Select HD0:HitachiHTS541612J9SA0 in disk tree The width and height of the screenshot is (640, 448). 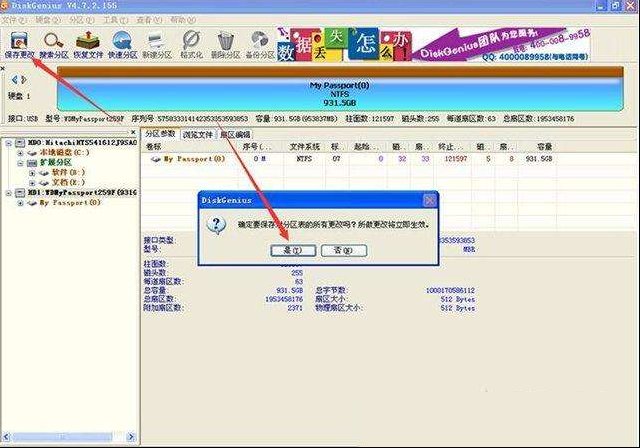[x=82, y=143]
